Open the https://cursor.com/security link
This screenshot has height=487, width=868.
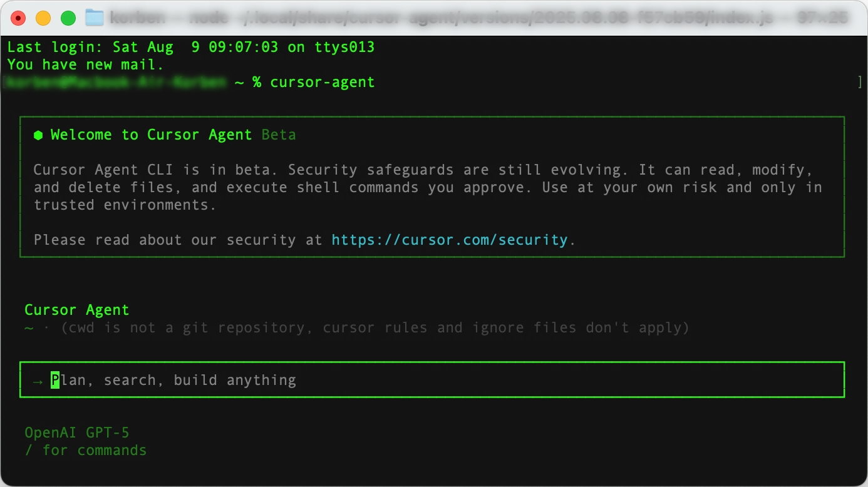click(450, 240)
